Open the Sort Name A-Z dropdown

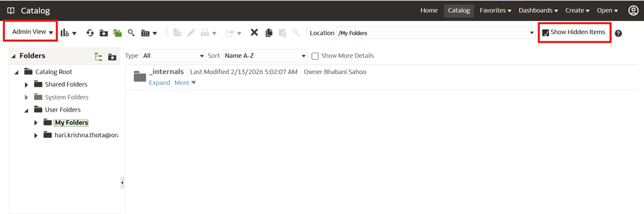click(x=265, y=56)
